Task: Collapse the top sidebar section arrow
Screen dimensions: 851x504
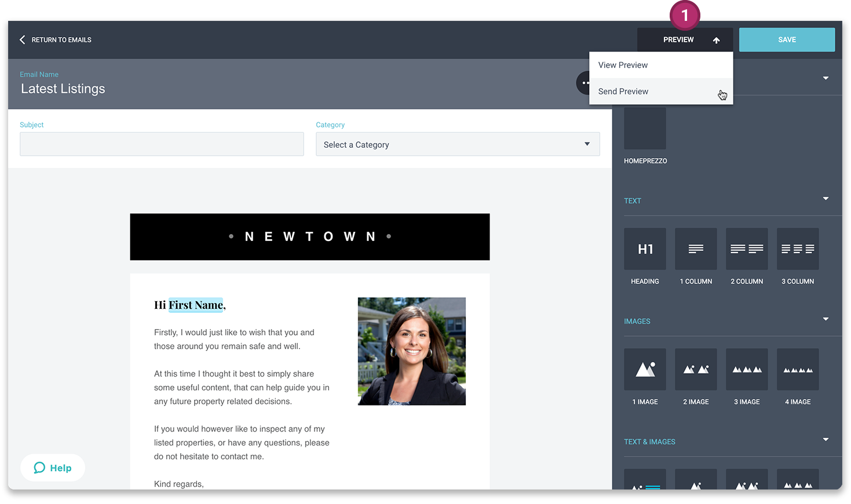Action: [826, 78]
